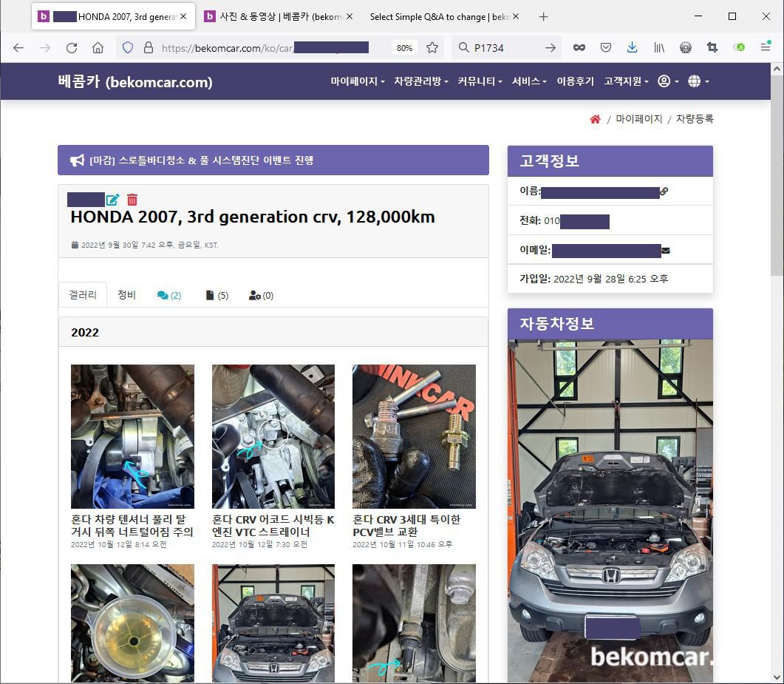Image resolution: width=784 pixels, height=684 pixels.
Task: Click the edit pencil icon above the title
Action: (112, 200)
